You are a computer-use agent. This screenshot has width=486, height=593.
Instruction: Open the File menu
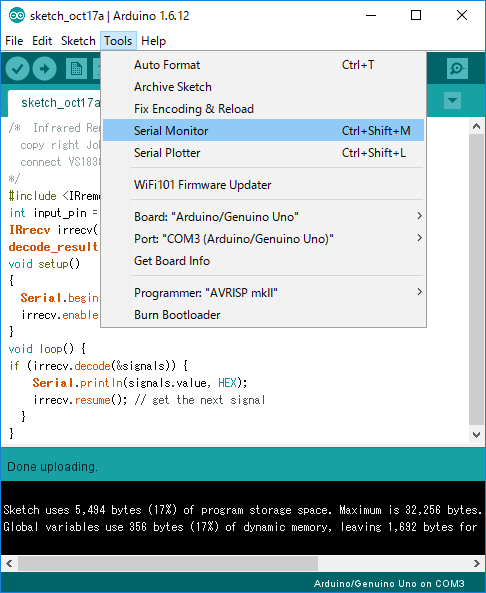click(x=14, y=41)
